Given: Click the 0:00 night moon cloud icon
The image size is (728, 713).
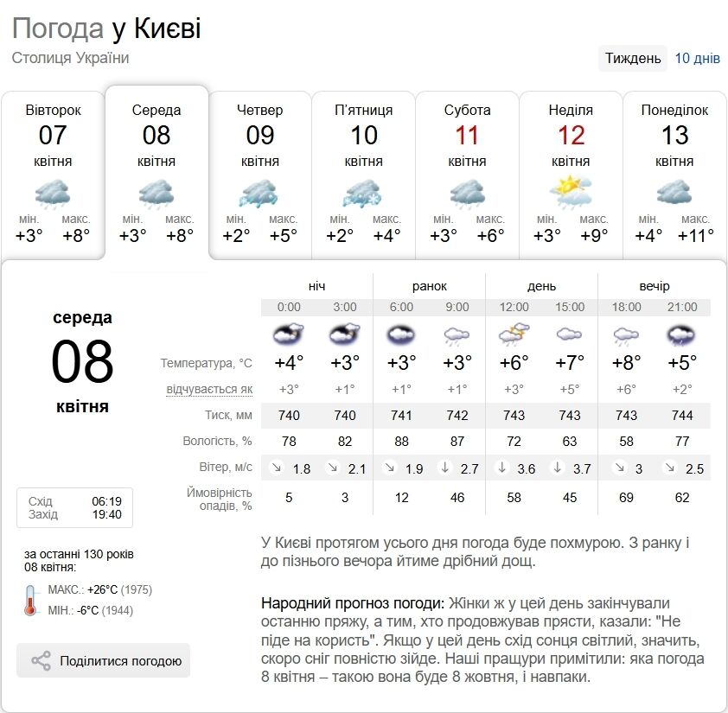Looking at the screenshot, I should 289,334.
